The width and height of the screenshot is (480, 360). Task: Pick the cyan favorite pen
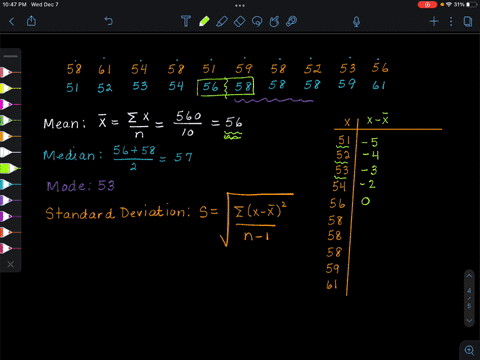[x=10, y=184]
